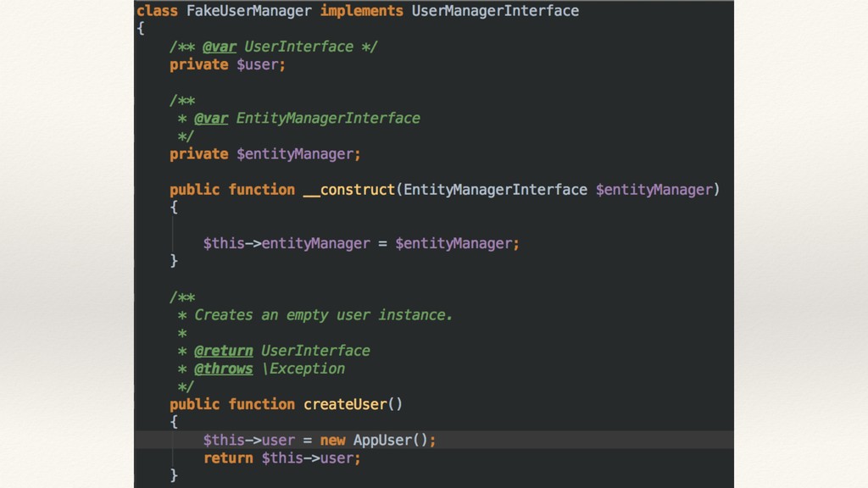Click AppUser in the new statement
The width and height of the screenshot is (868, 488).
tap(382, 441)
